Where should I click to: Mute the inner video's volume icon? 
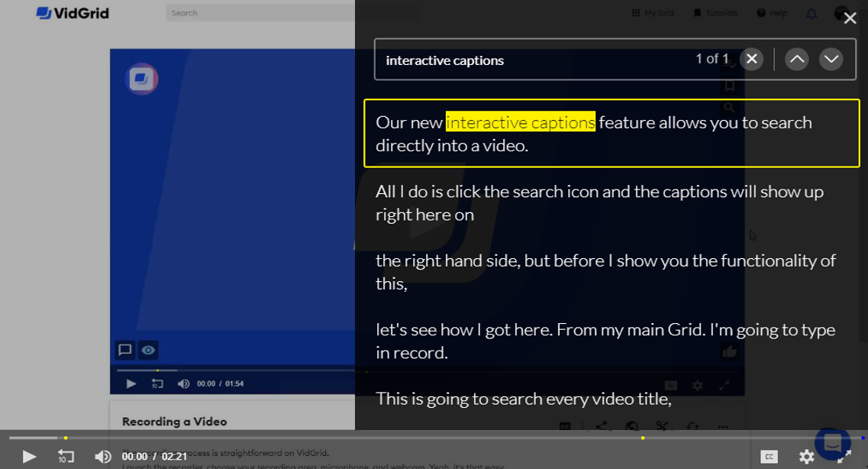pos(183,383)
